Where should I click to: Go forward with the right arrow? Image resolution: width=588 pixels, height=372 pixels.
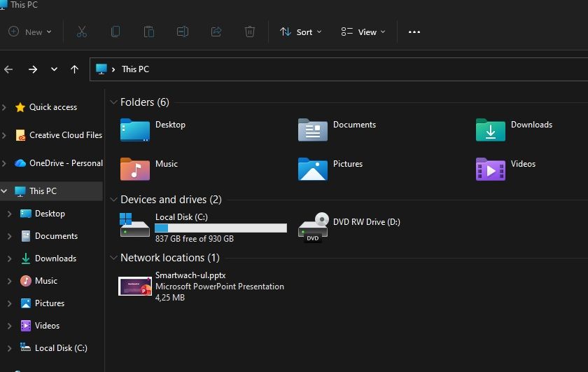(33, 69)
